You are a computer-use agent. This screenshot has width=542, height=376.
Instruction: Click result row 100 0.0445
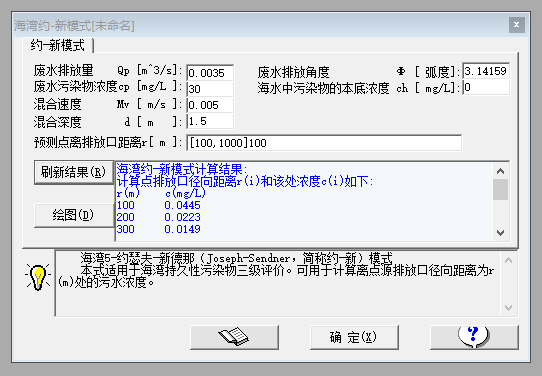point(159,205)
